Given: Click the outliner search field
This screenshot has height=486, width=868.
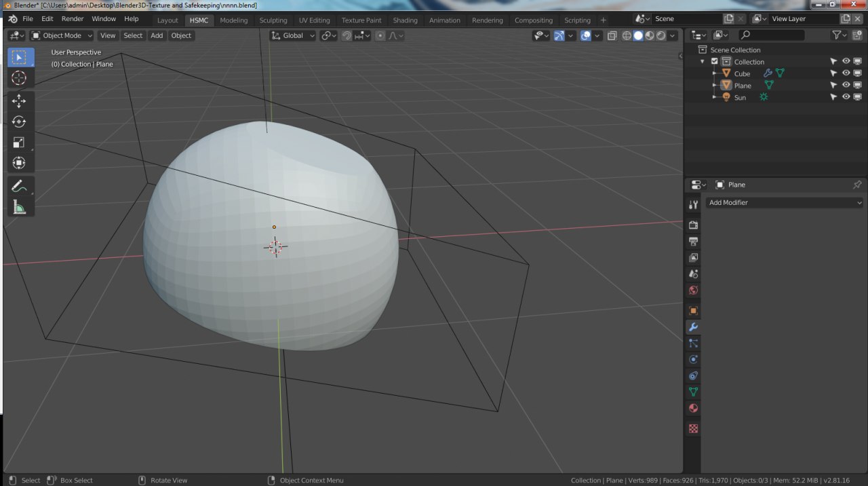Looking at the screenshot, I should point(771,35).
